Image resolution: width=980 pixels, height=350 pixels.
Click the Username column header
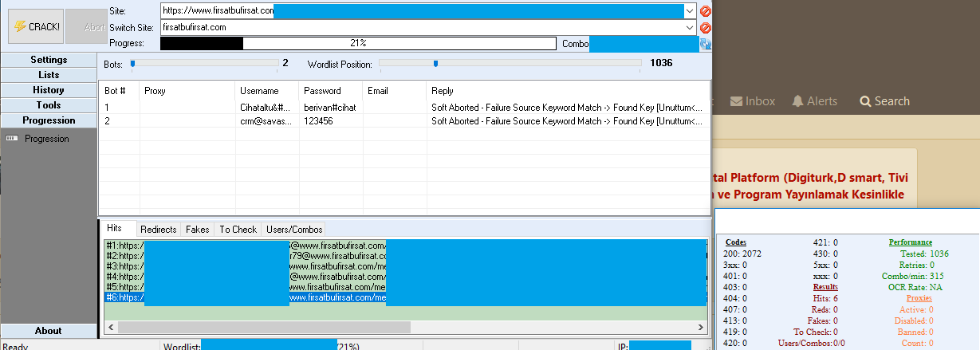coord(267,91)
